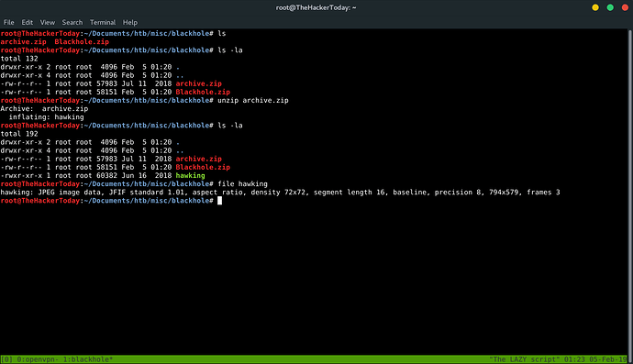This screenshot has height=364, width=633.
Task: Open the Help menu
Action: (130, 22)
